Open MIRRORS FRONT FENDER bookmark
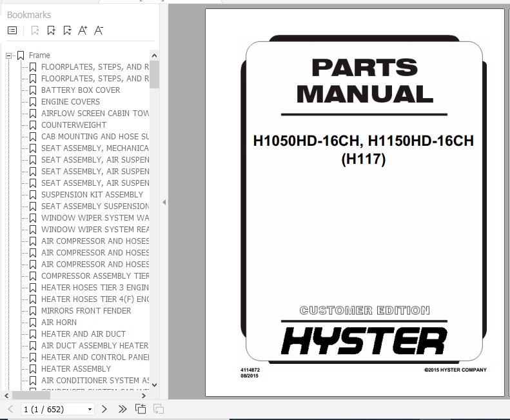The width and height of the screenshot is (510, 420). [x=86, y=311]
